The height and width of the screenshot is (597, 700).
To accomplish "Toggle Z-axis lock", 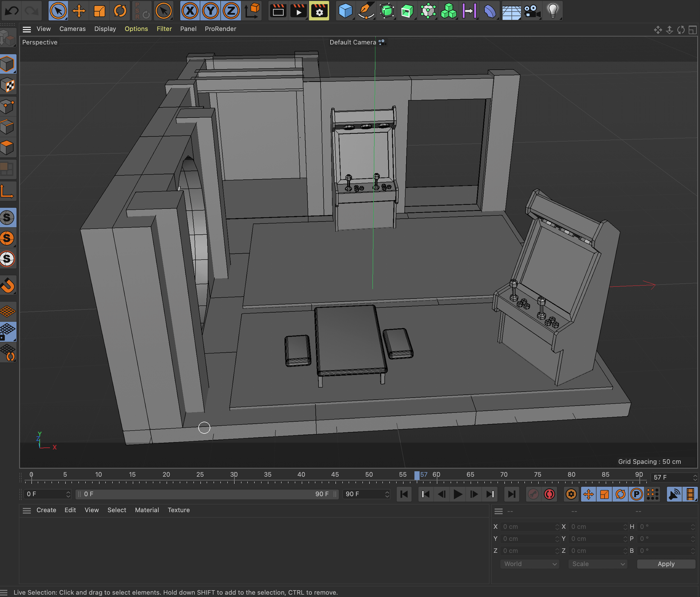I will (231, 11).
